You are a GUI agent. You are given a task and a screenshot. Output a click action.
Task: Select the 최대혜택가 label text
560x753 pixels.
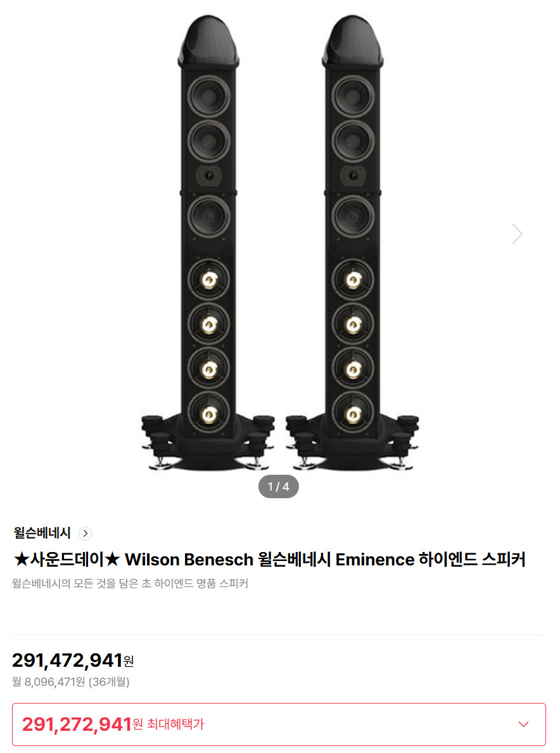(x=175, y=724)
